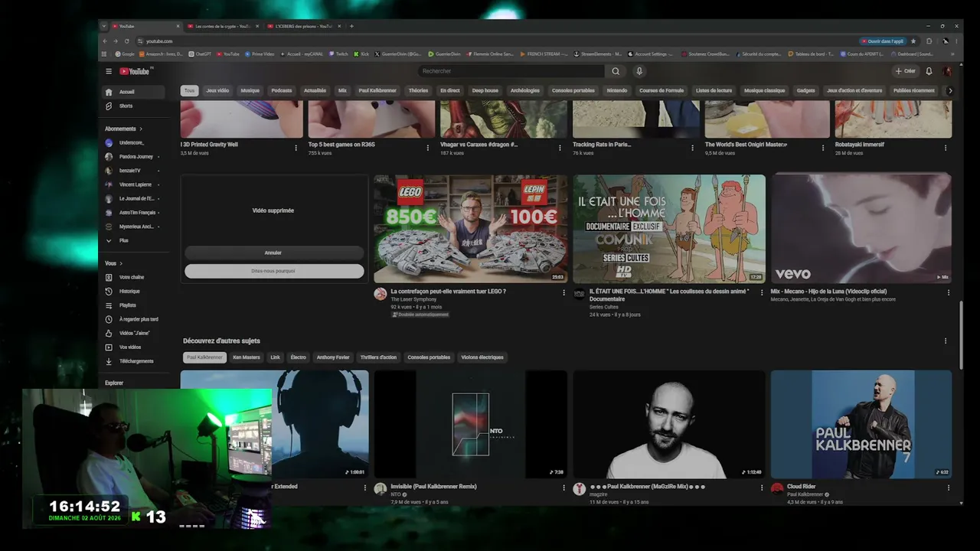980x551 pixels.
Task: Select the Musique filter chip
Action: (x=250, y=90)
